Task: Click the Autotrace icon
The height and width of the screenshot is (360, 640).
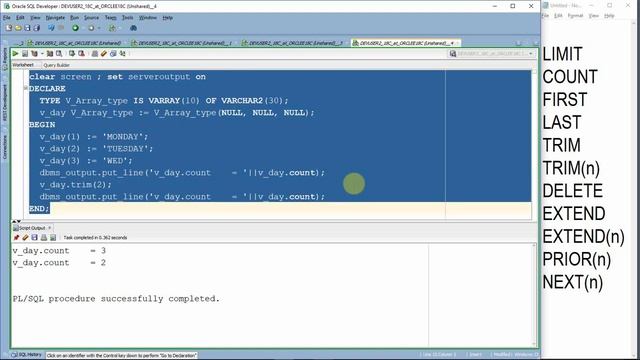Action: click(50, 53)
